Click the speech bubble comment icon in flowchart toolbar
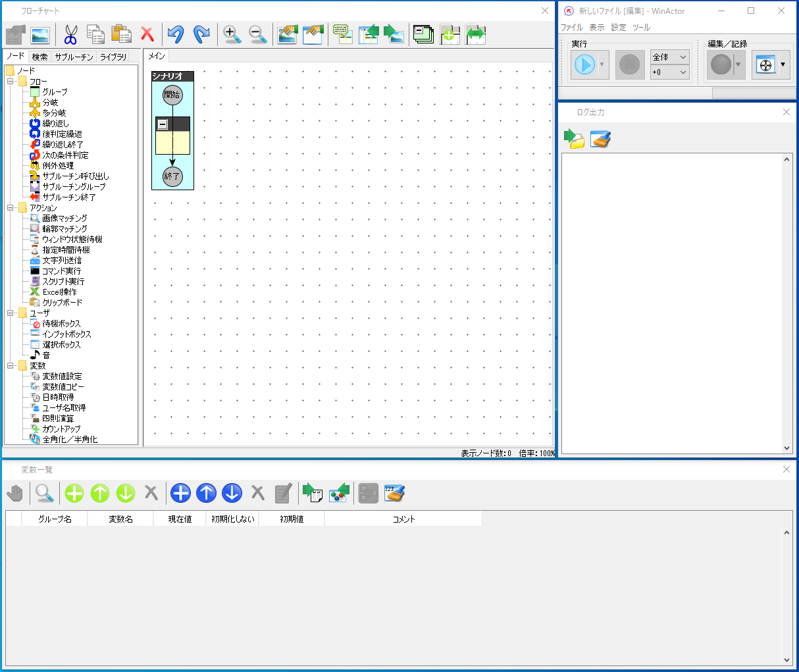Image resolution: width=799 pixels, height=672 pixels. click(342, 34)
